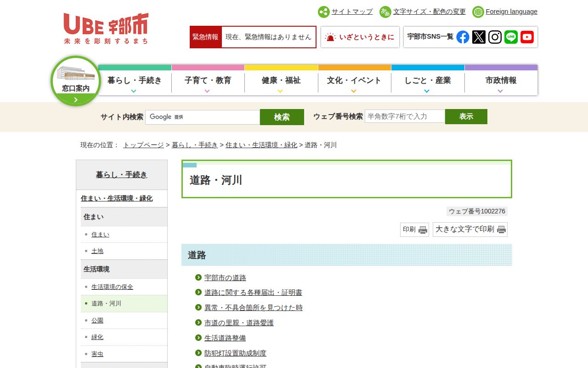Screen dimensions: 588x368
Task: Open 異常・不具合箇所を見つけた時 link
Action: (x=254, y=308)
